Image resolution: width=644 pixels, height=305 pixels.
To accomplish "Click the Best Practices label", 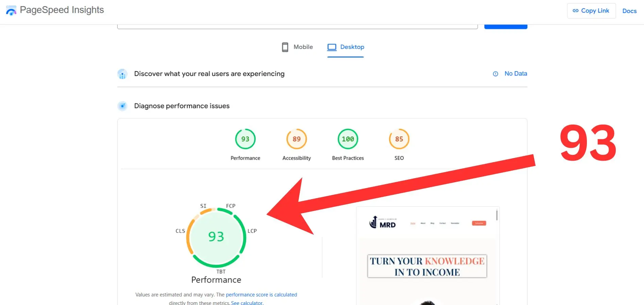I will click(348, 158).
